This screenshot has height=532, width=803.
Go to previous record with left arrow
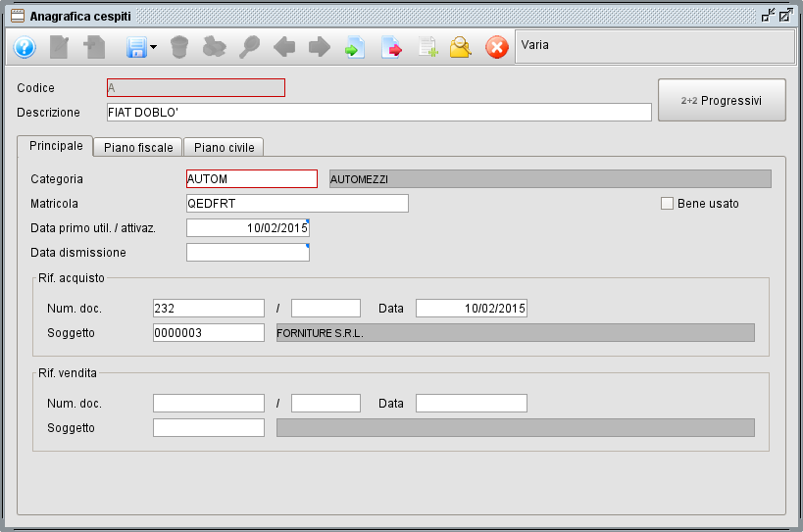[x=284, y=48]
